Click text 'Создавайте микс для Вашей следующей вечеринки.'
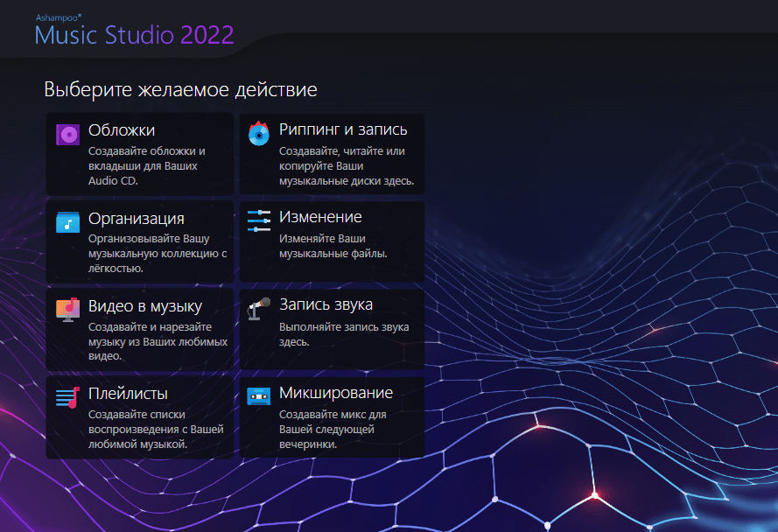Screen dimensions: 778x532 click(333, 429)
